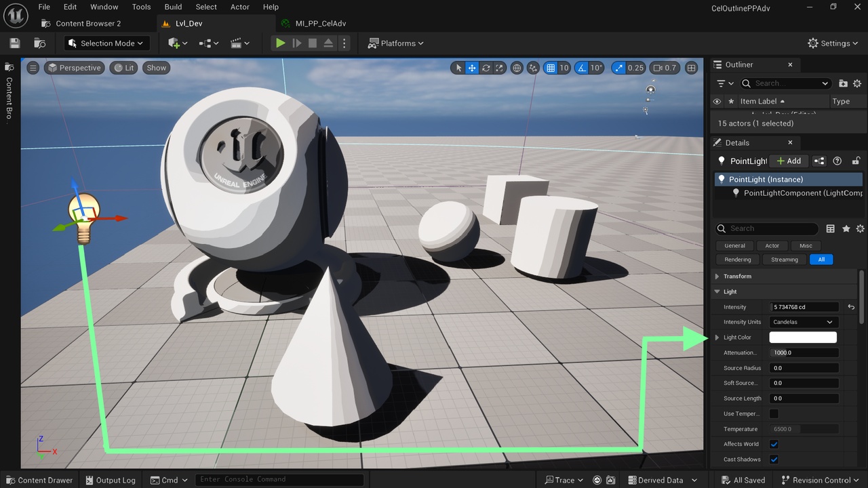The width and height of the screenshot is (868, 488).
Task: Enable the Use Temperature checkbox
Action: tap(774, 414)
